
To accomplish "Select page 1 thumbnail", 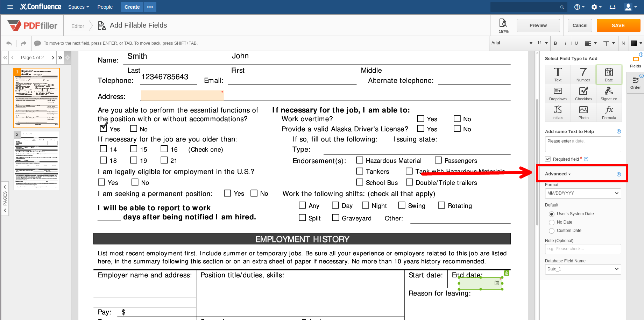I will click(36, 98).
